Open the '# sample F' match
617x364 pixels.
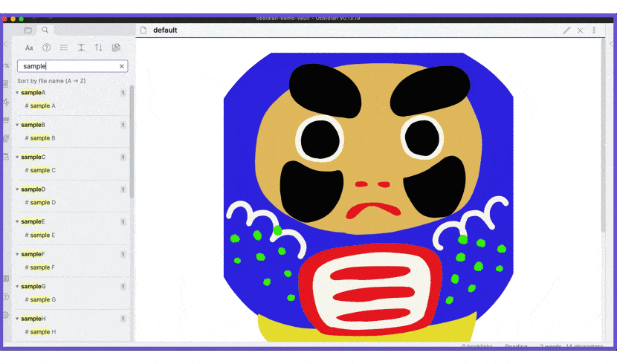point(40,267)
